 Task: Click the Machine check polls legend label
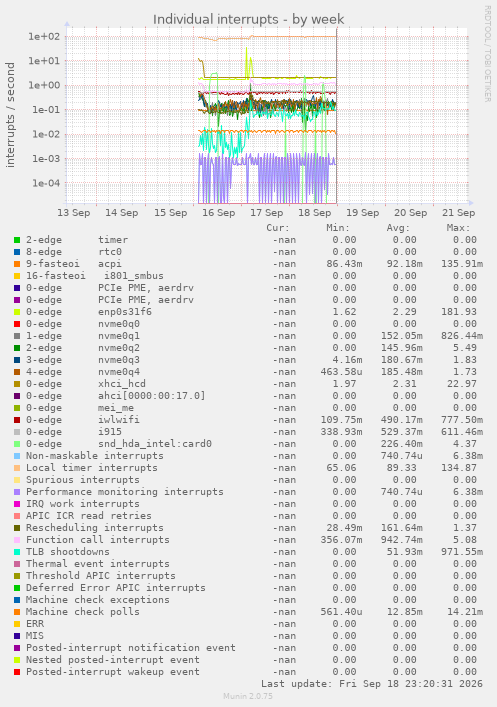click(83, 612)
